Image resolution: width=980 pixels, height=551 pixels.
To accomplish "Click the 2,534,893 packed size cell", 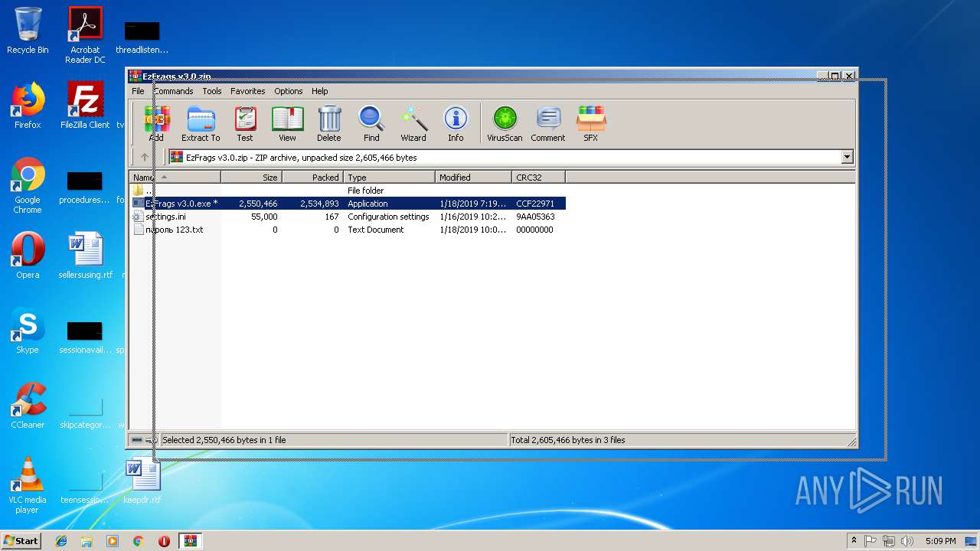I will 319,204.
